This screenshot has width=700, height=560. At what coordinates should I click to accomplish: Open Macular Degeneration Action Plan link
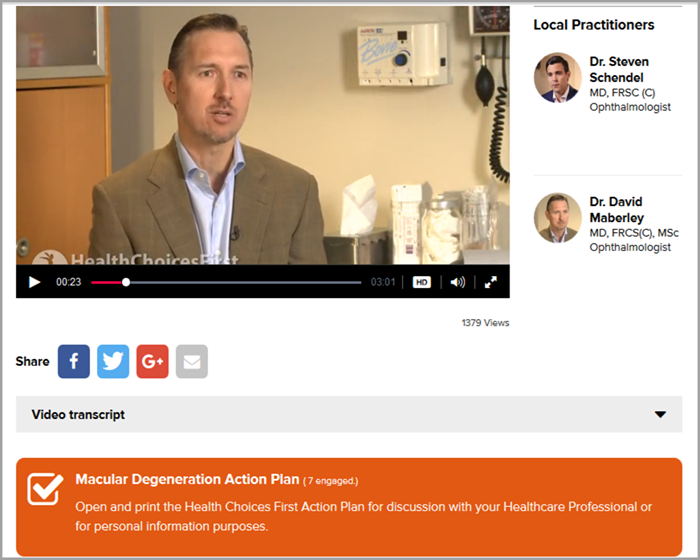click(x=187, y=479)
